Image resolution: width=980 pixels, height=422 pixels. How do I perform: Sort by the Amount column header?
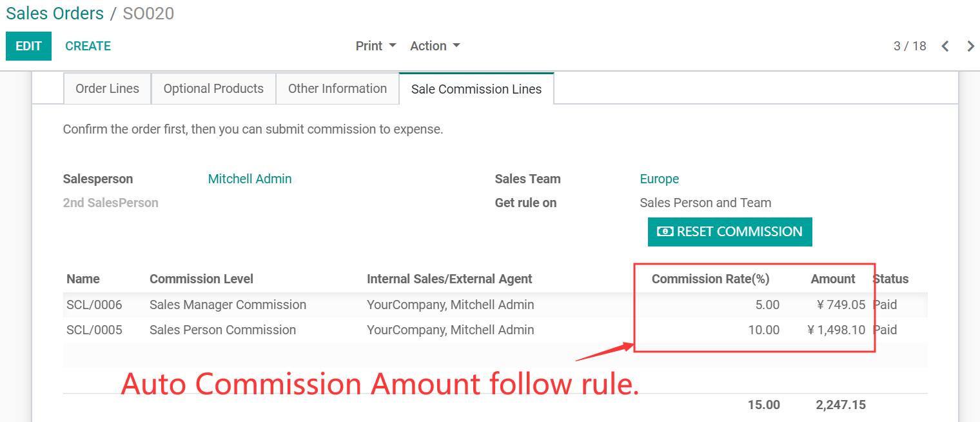click(x=833, y=279)
